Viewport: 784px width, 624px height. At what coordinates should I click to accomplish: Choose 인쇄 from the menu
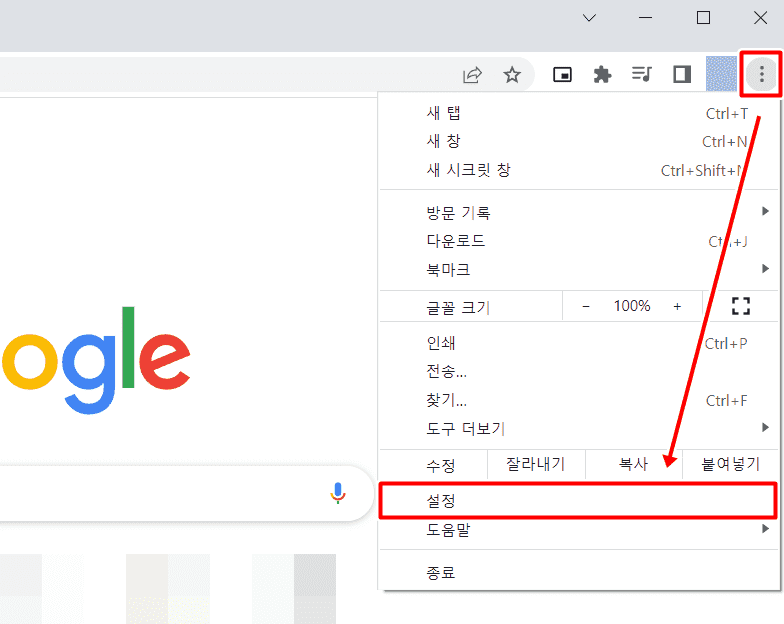point(579,343)
